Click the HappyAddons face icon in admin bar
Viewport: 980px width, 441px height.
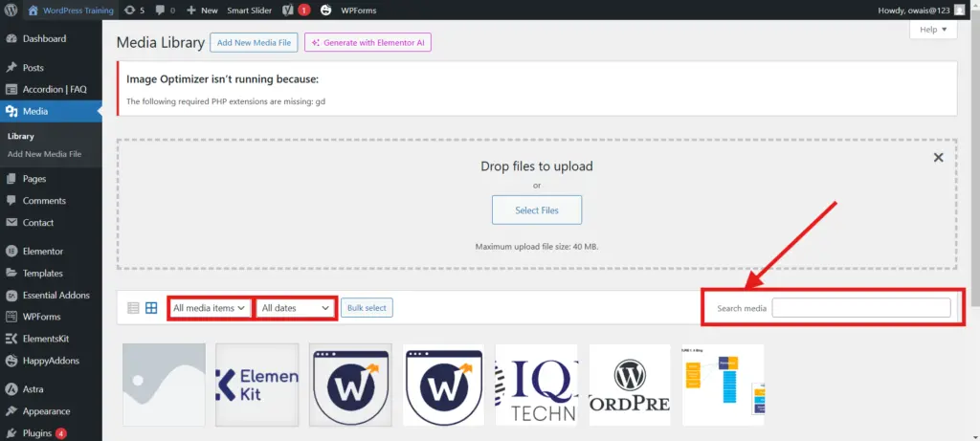tap(325, 10)
